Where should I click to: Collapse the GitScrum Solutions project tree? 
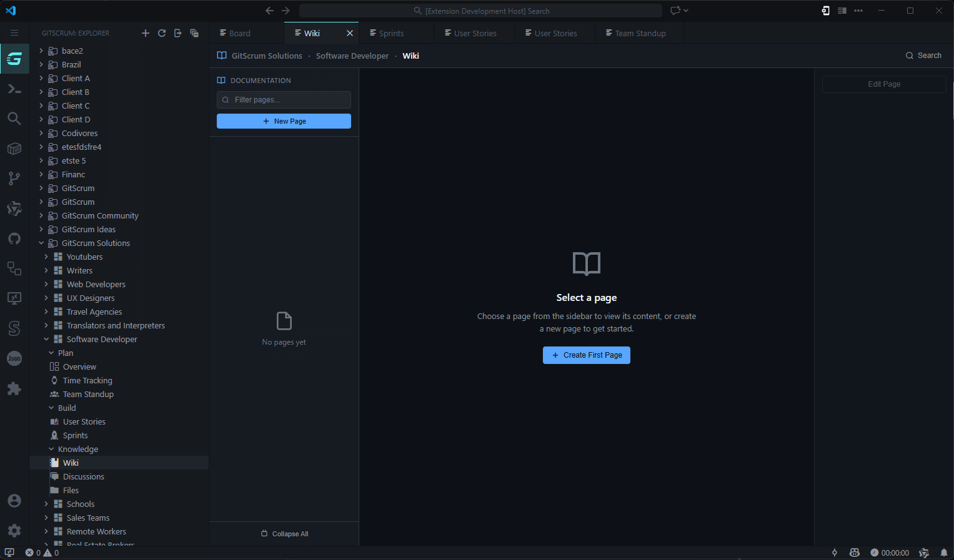point(41,243)
